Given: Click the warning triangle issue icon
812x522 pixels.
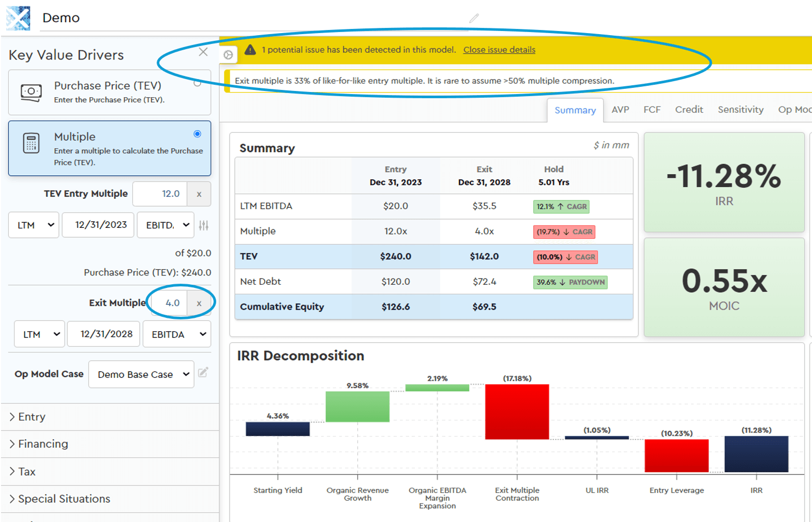Looking at the screenshot, I should click(250, 50).
